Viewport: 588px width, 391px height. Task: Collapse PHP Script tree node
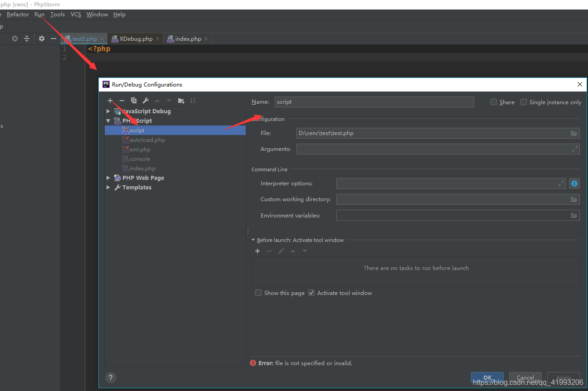tap(108, 121)
